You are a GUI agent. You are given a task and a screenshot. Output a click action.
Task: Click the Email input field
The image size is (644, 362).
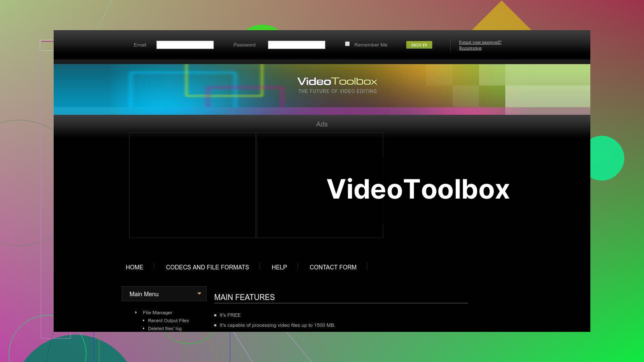(185, 45)
